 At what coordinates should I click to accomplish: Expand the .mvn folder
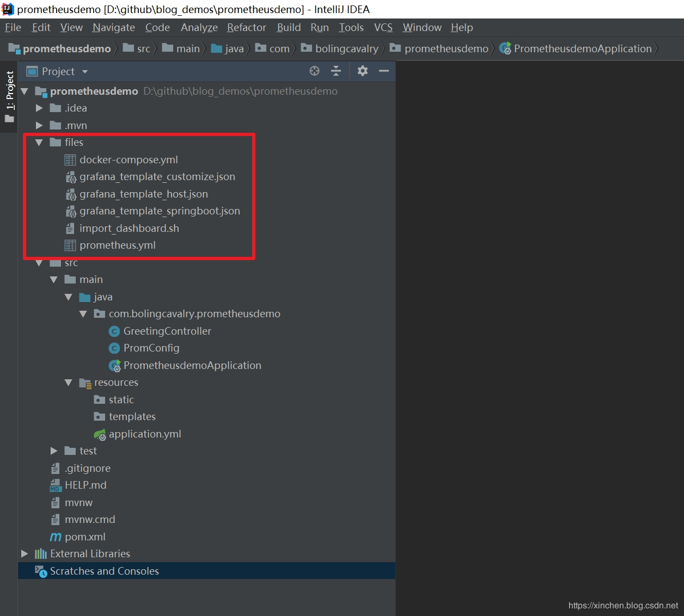coord(39,126)
